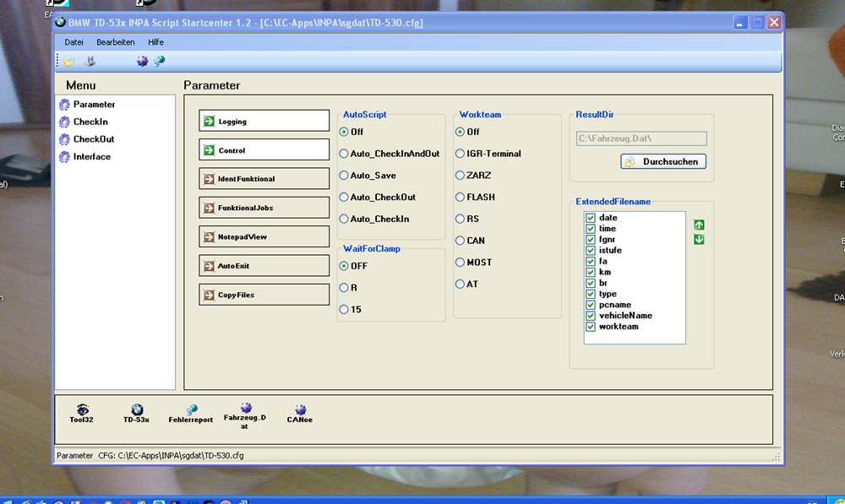The width and height of the screenshot is (845, 504).
Task: Uncheck the vehicleName filename checkbox
Action: tap(591, 316)
